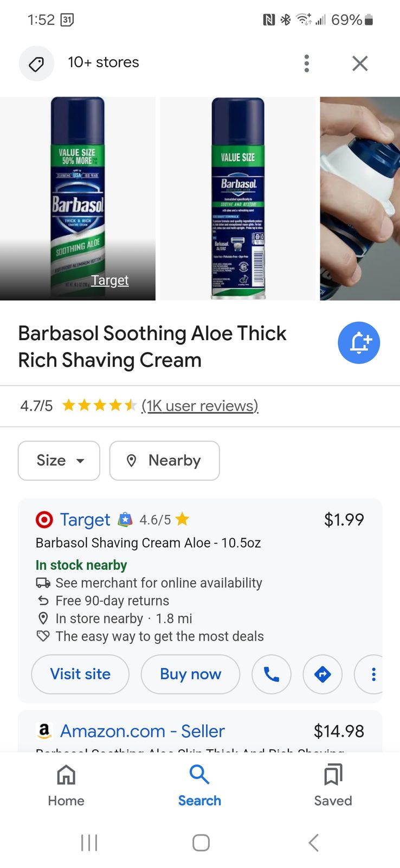This screenshot has height=868, width=400.
Task: Tap the Buy now button
Action: (190, 674)
